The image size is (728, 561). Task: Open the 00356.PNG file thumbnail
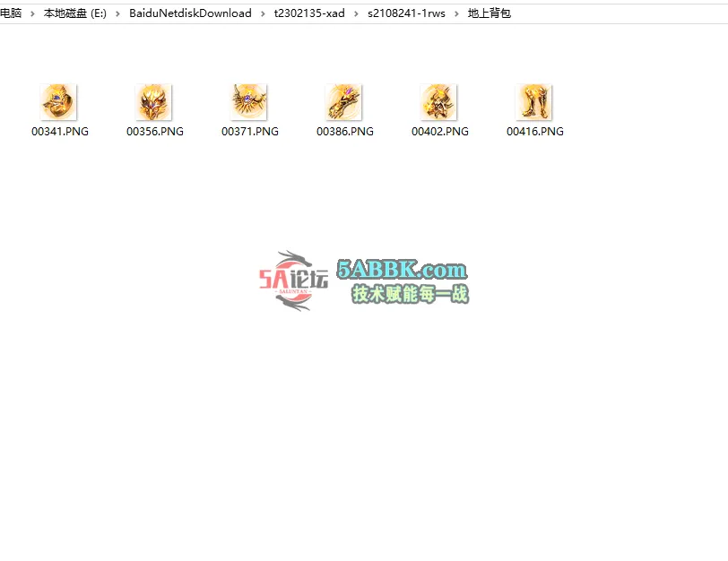(154, 101)
